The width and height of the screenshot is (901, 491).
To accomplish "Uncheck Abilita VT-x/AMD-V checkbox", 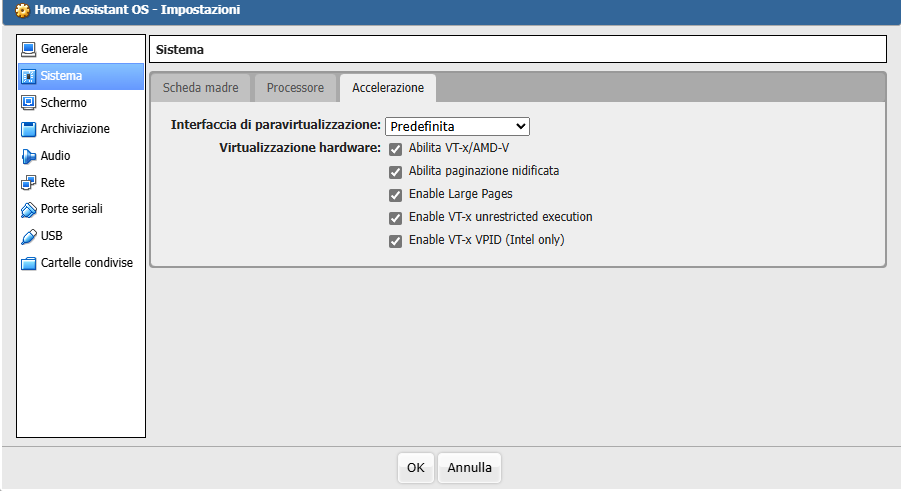I will tap(395, 149).
